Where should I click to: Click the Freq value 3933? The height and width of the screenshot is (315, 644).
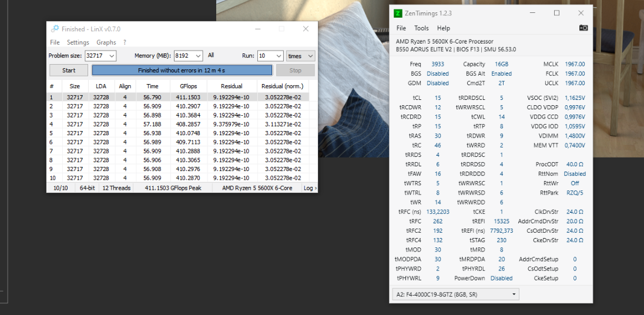pyautogui.click(x=437, y=64)
